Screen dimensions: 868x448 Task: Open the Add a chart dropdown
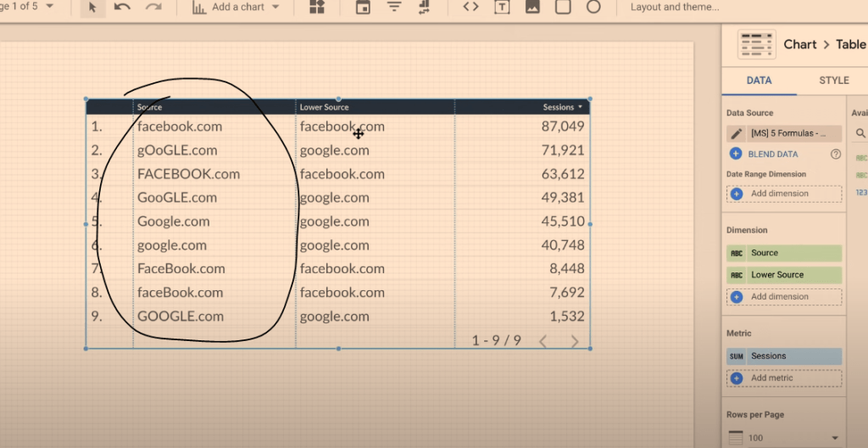236,8
